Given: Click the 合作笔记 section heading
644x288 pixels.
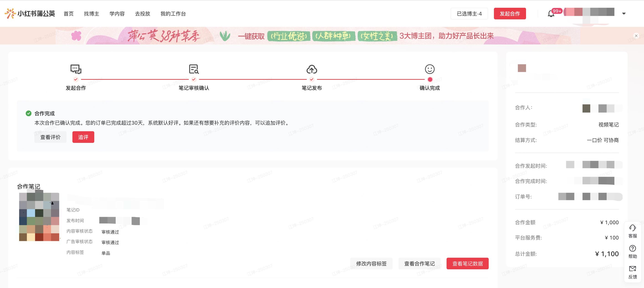Looking at the screenshot, I should coord(28,186).
